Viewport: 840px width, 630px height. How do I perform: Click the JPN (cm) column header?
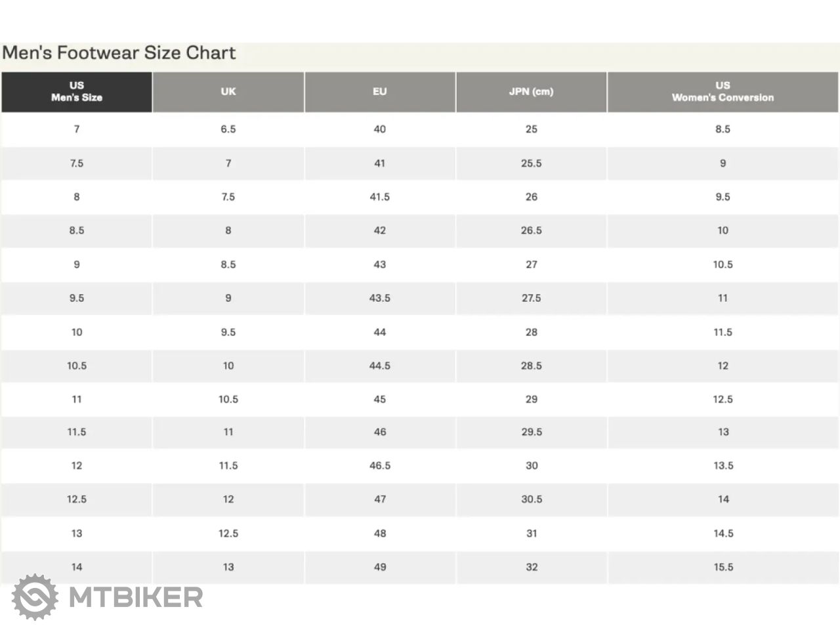tap(532, 92)
